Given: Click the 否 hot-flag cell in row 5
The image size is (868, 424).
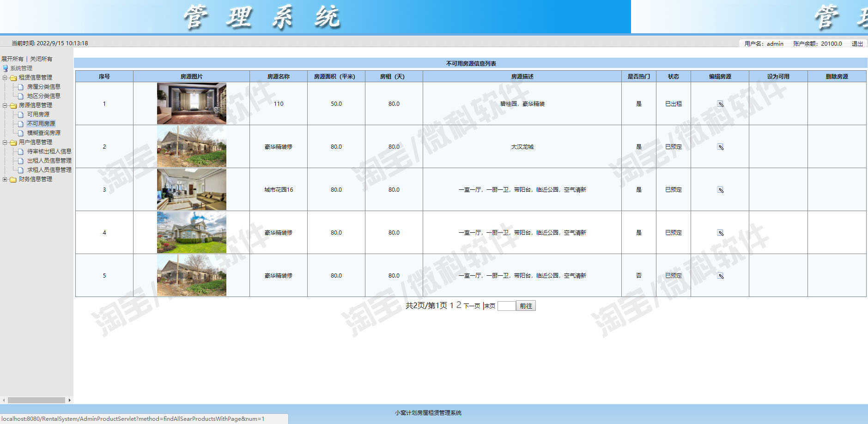Looking at the screenshot, I should click(639, 276).
